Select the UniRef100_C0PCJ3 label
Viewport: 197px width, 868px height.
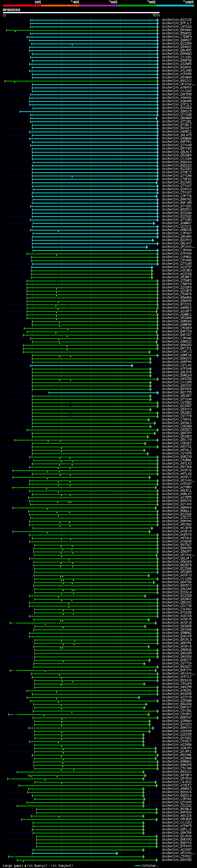[177, 352]
